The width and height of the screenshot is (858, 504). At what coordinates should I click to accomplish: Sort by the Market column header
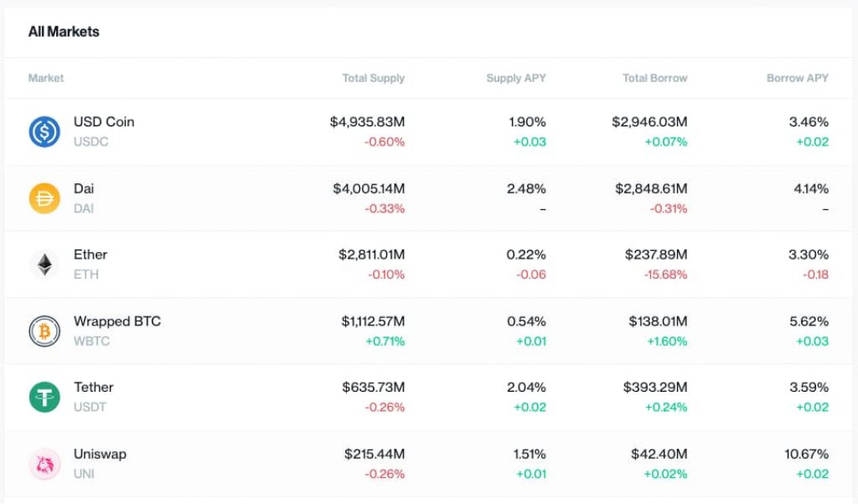coord(46,78)
